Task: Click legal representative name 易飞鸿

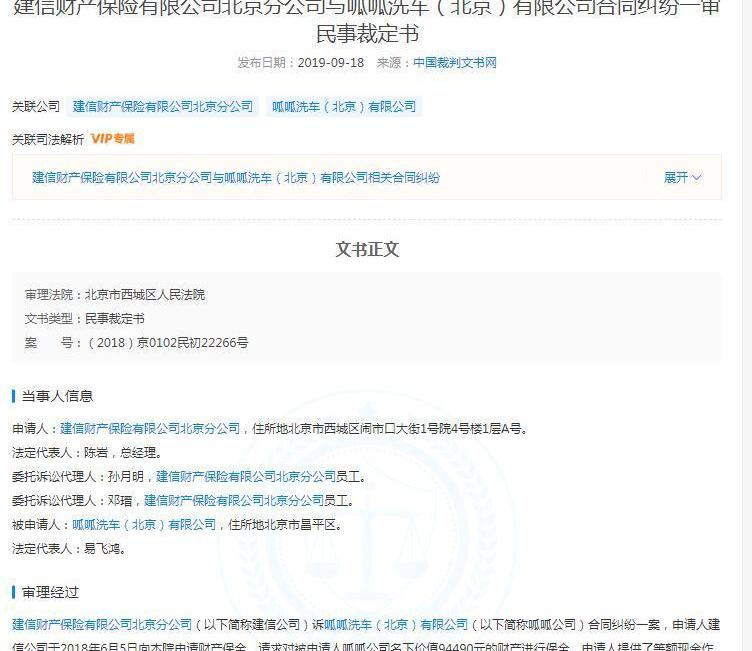Action: [102, 548]
